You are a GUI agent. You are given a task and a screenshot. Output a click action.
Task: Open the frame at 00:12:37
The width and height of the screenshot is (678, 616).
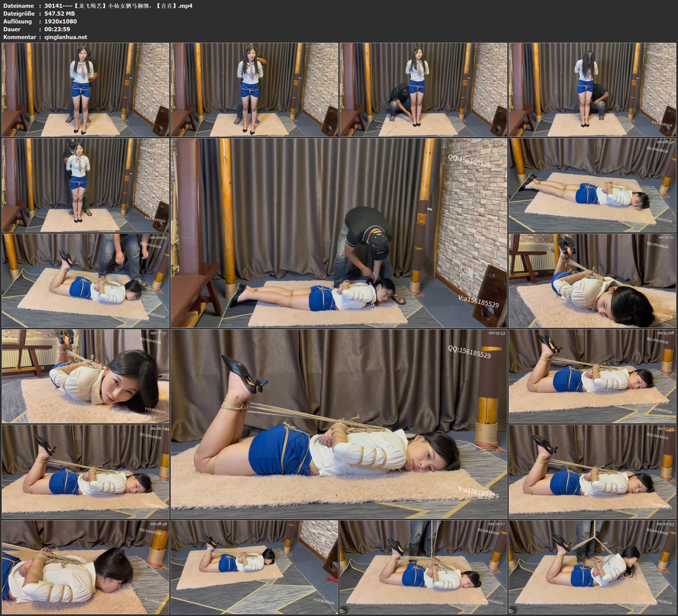tap(85, 376)
